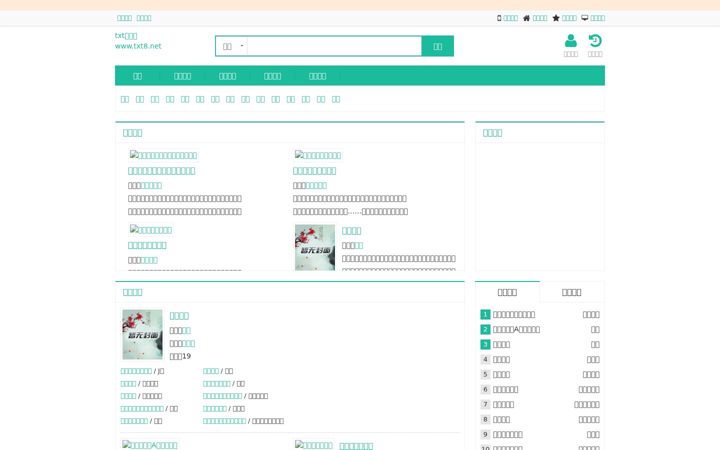The image size is (720, 450).
Task: Open the rank 2 book containing letter A
Action: pyautogui.click(x=516, y=330)
